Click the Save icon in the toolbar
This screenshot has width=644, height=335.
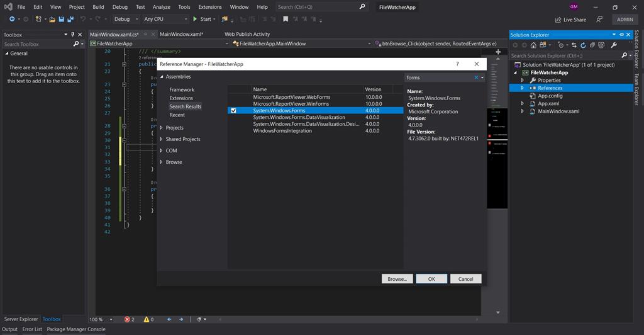click(x=61, y=19)
